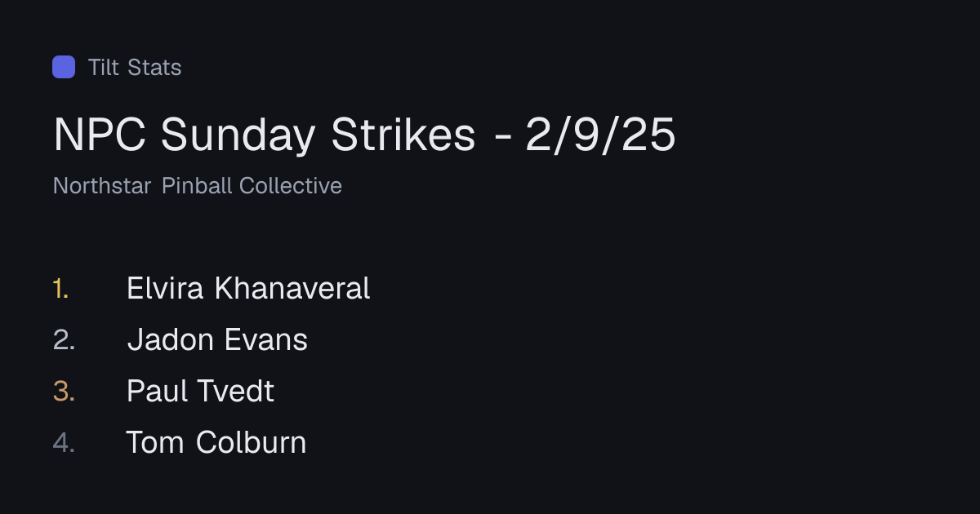Image resolution: width=980 pixels, height=514 pixels.
Task: Open the Northstar Pinball Collective subtitle link
Action: click(x=198, y=186)
